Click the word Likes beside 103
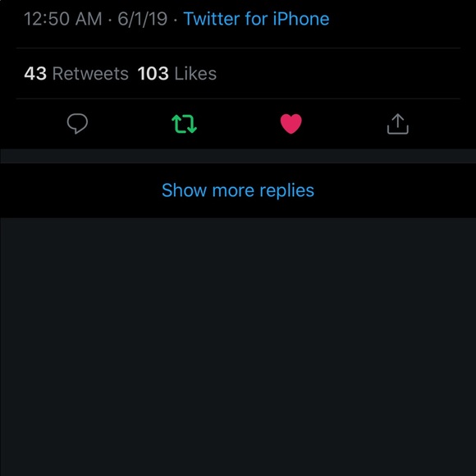Image resolution: width=476 pixels, height=476 pixels. [x=195, y=74]
